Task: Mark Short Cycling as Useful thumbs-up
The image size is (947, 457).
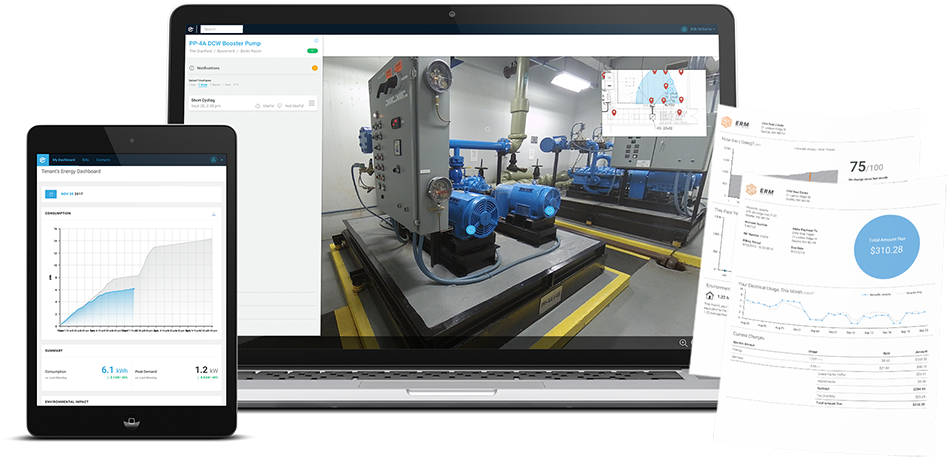Action: point(257,106)
